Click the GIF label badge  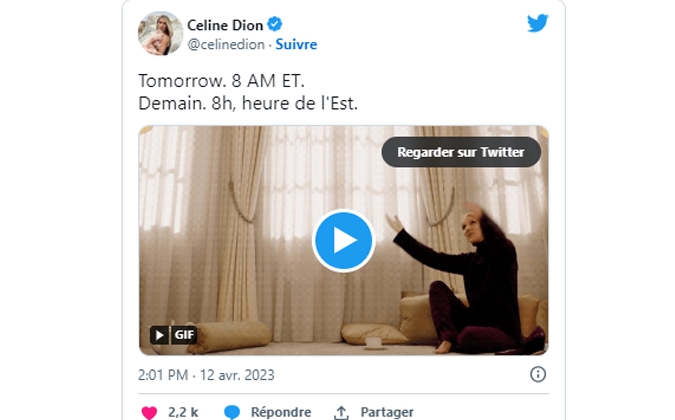coord(184,335)
